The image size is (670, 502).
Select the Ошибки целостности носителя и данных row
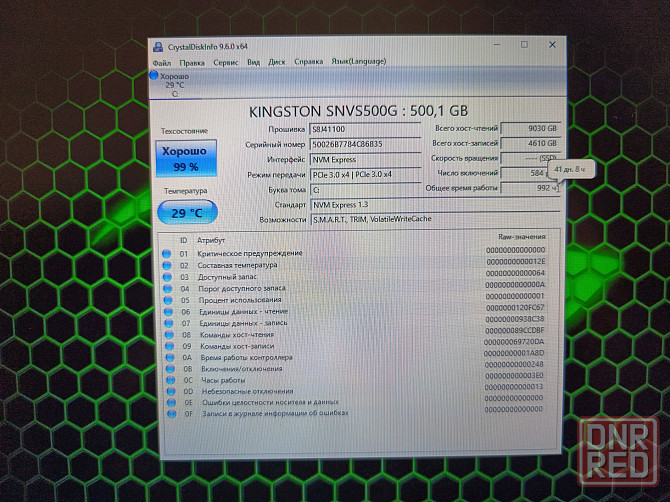[x=356, y=400]
